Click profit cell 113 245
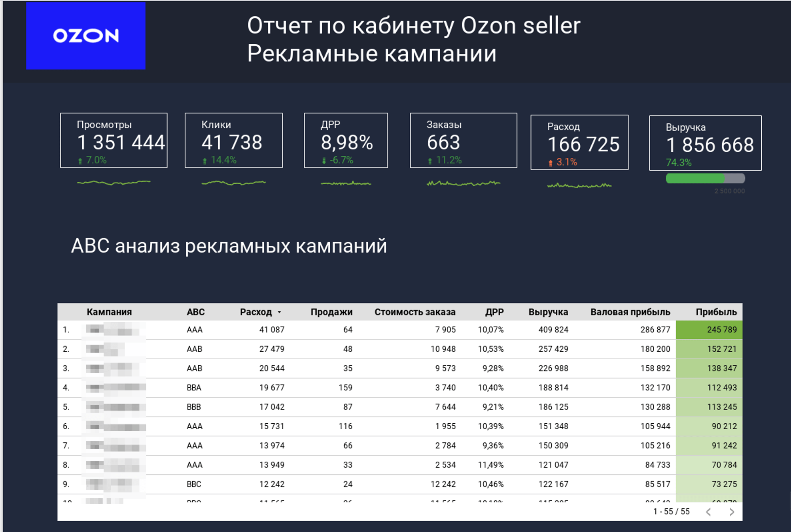Image resolution: width=791 pixels, height=532 pixels. pyautogui.click(x=709, y=407)
